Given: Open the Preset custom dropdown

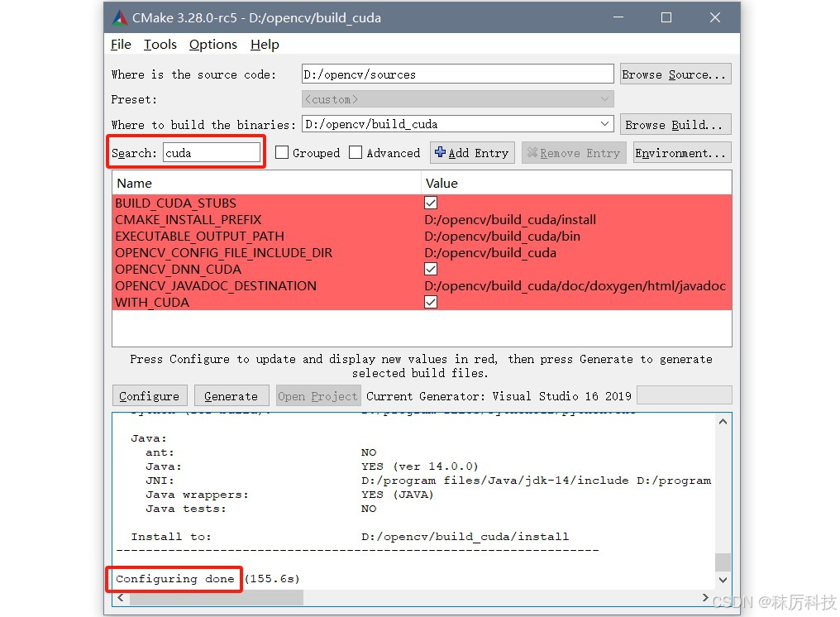Looking at the screenshot, I should pyautogui.click(x=605, y=99).
